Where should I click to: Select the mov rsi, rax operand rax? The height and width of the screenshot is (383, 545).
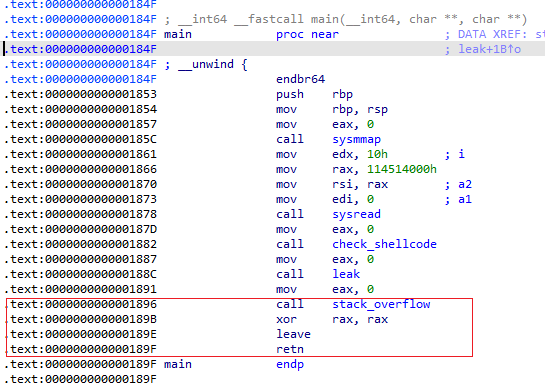click(377, 184)
